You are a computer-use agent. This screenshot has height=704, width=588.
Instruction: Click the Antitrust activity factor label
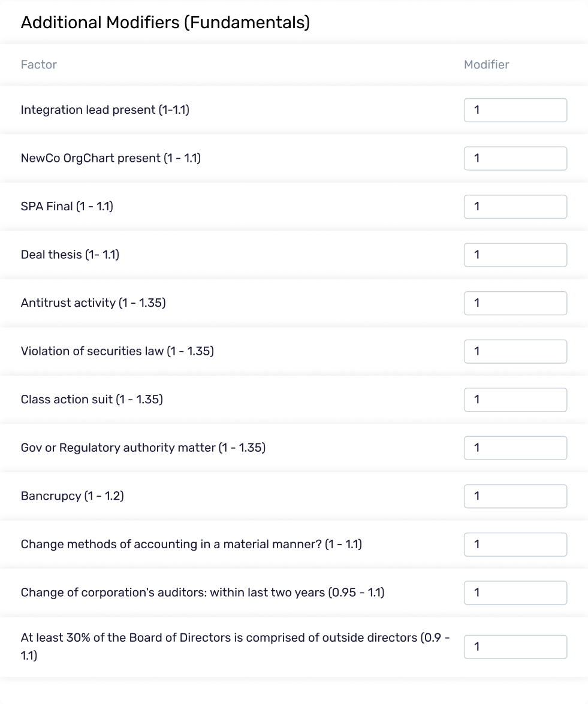[x=94, y=303]
